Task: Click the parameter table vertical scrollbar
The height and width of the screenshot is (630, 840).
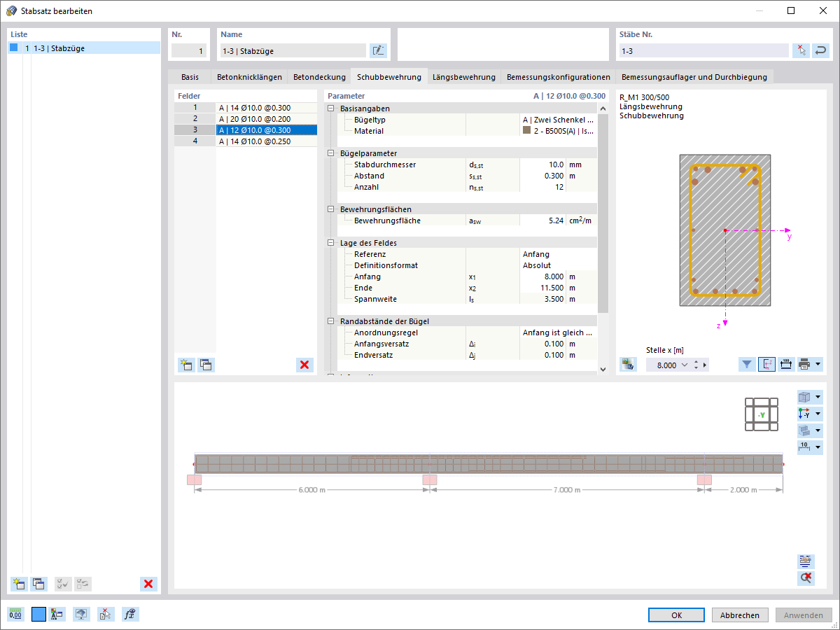Action: pyautogui.click(x=603, y=213)
